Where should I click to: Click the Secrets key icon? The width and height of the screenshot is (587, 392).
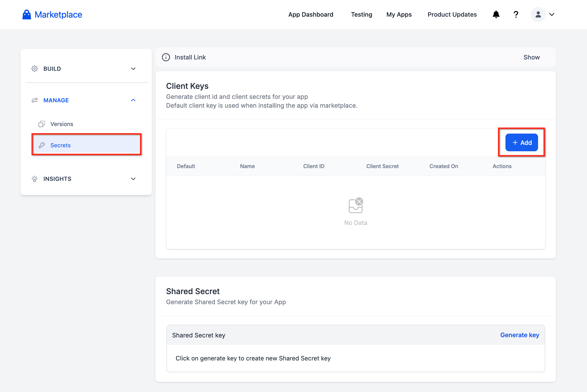(42, 145)
